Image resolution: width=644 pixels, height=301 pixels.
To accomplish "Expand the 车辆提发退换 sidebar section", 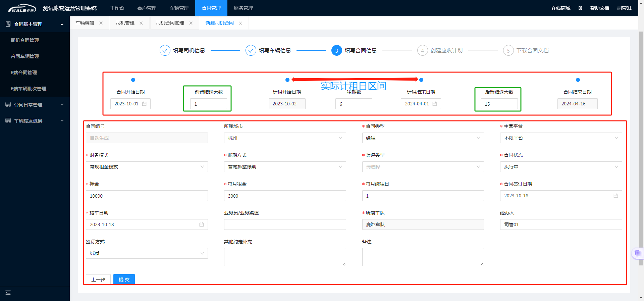I will [x=62, y=121].
